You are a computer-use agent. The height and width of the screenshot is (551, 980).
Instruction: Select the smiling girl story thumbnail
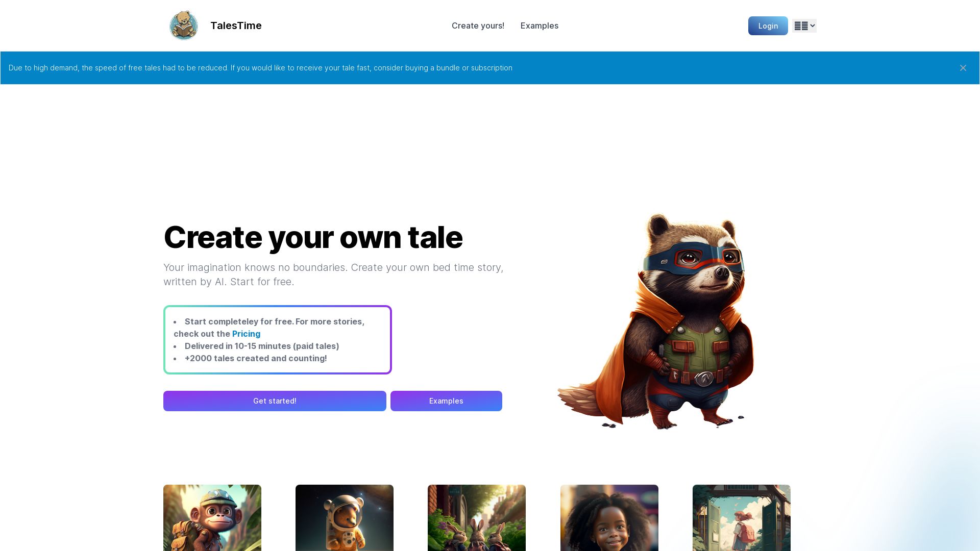coord(609,518)
